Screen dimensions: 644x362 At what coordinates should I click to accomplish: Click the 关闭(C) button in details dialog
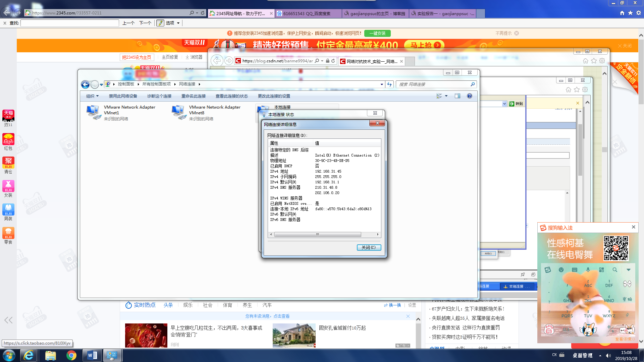coord(369,247)
